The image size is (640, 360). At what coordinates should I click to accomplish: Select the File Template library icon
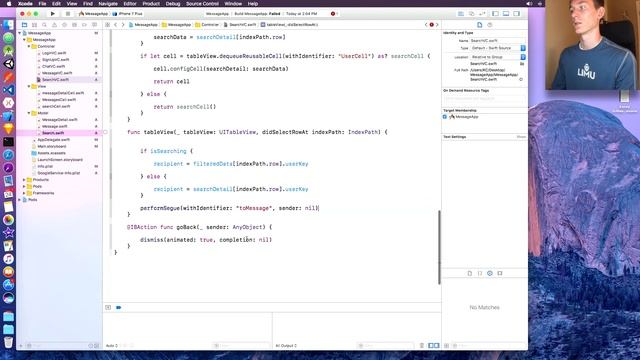click(x=469, y=273)
